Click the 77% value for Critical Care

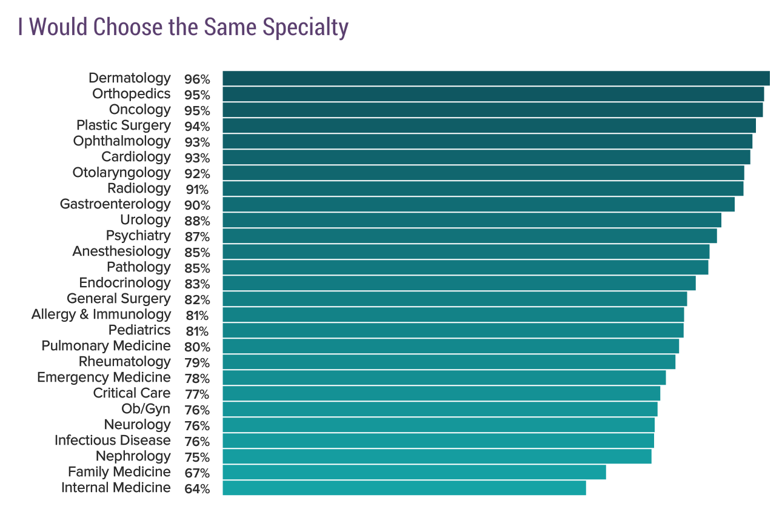click(x=197, y=394)
